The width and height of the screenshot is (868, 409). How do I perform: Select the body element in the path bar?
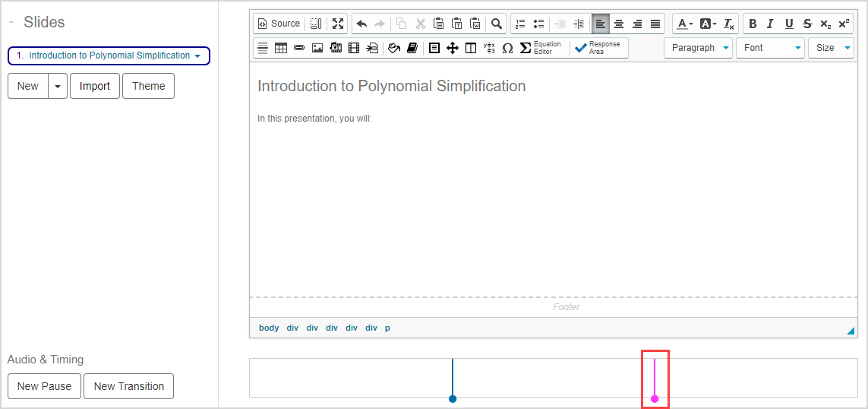[x=269, y=328]
